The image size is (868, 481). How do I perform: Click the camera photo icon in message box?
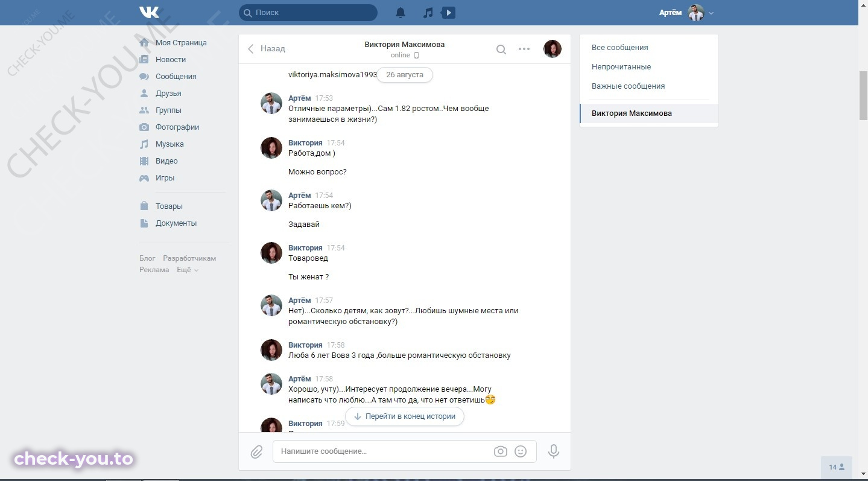501,451
